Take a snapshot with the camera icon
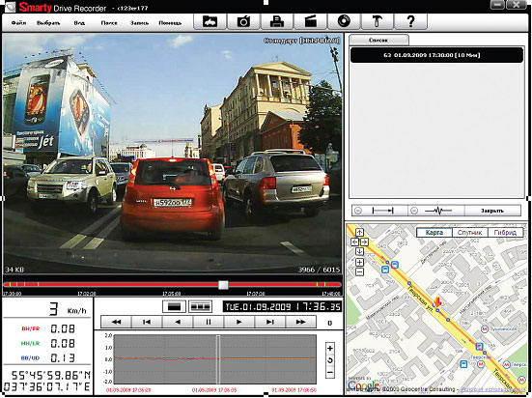The height and width of the screenshot is (398, 532). (243, 21)
